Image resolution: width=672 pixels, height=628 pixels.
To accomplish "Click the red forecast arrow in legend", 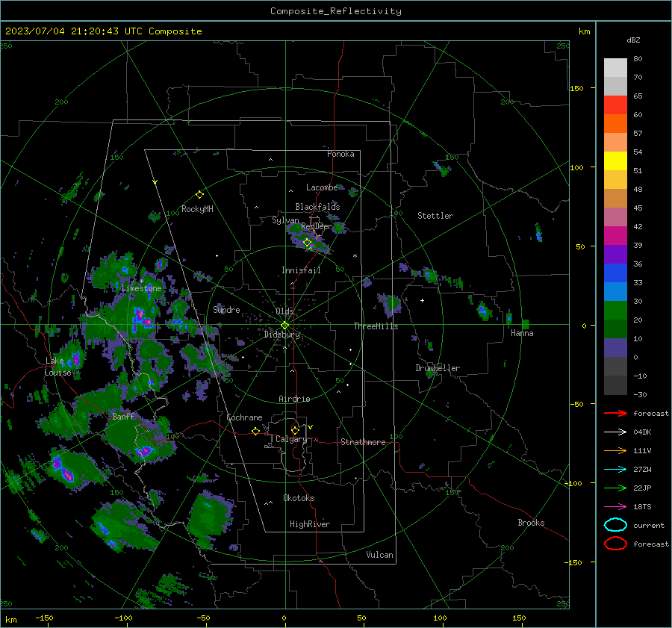I will [x=615, y=413].
